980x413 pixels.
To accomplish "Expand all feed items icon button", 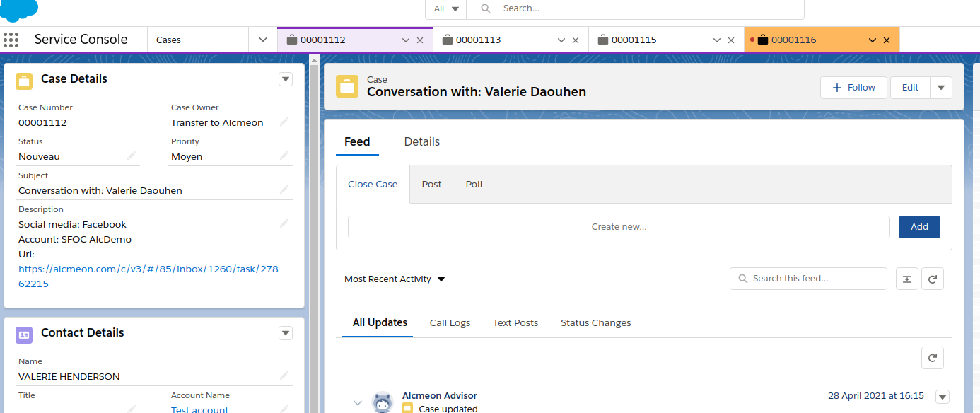I will 907,279.
